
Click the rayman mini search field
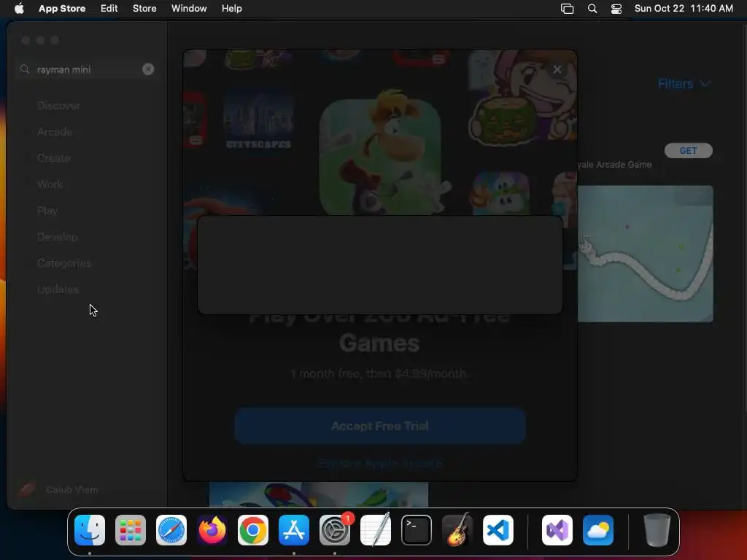86,69
